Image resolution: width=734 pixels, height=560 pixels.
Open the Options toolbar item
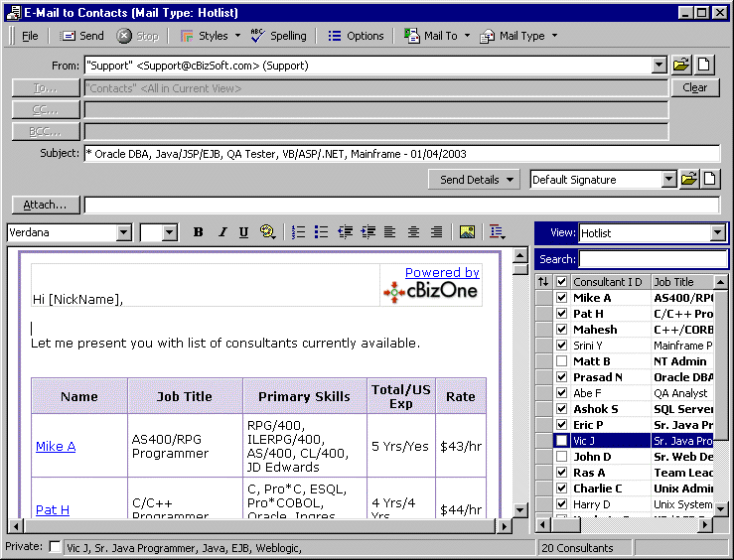pyautogui.click(x=356, y=36)
